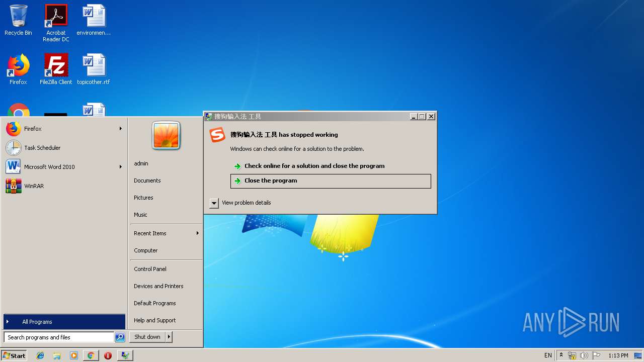
Task: Choose Close the program
Action: tap(331, 181)
